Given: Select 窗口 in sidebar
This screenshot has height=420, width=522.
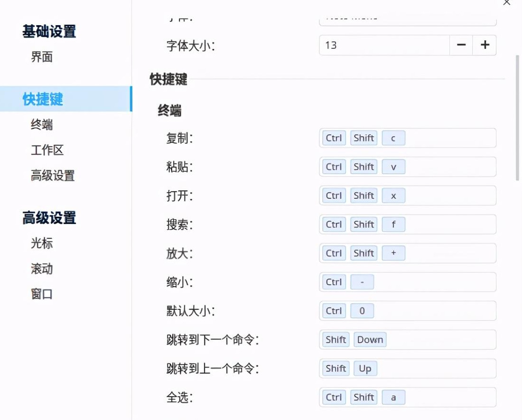Looking at the screenshot, I should 42,294.
